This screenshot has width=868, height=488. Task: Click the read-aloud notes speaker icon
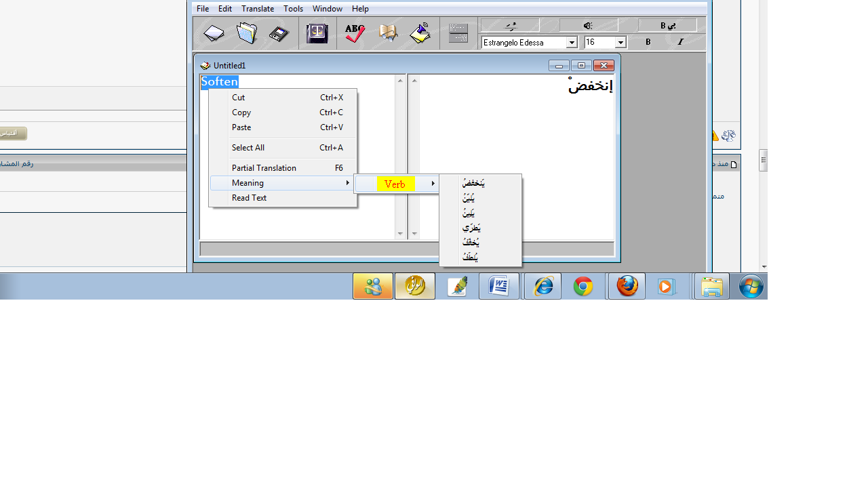(x=420, y=33)
